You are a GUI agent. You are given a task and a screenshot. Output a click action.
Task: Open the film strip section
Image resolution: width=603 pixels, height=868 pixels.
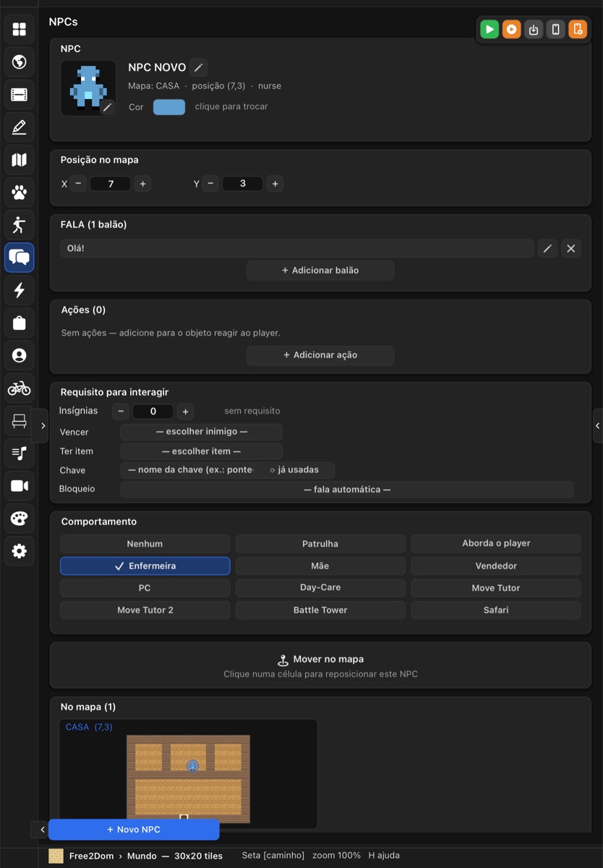point(20,94)
